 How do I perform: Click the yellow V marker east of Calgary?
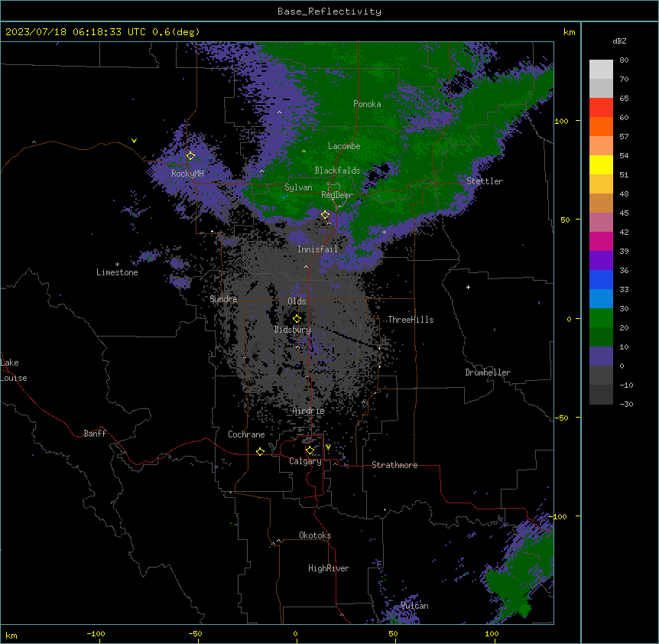tap(328, 447)
